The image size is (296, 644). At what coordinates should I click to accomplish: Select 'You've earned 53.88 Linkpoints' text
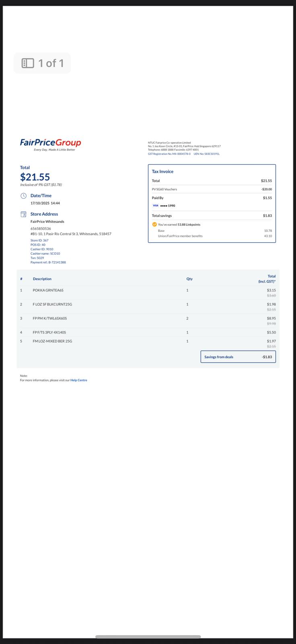point(179,225)
